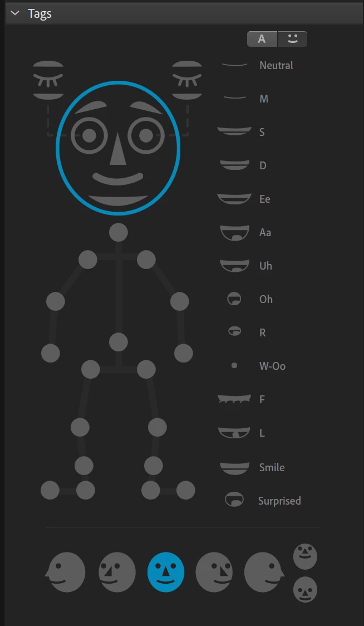
Task: Collapse the Tags panel chevron
Action: (15, 13)
